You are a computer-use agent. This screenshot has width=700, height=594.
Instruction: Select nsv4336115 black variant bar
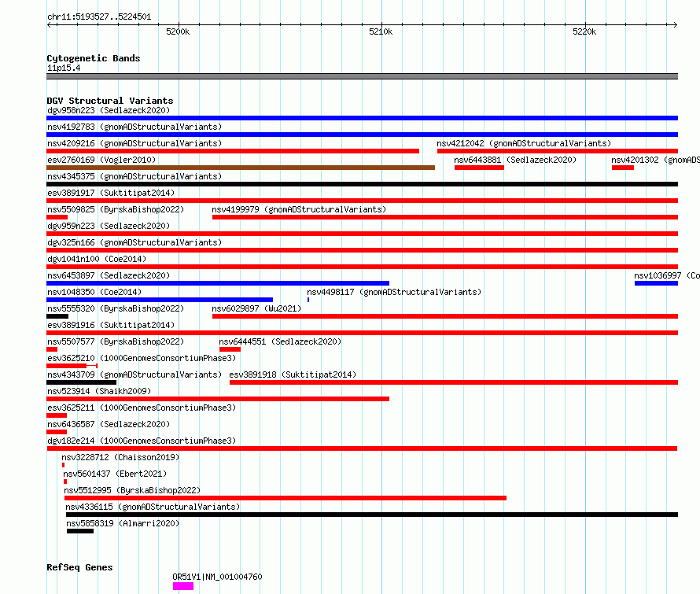click(372, 515)
